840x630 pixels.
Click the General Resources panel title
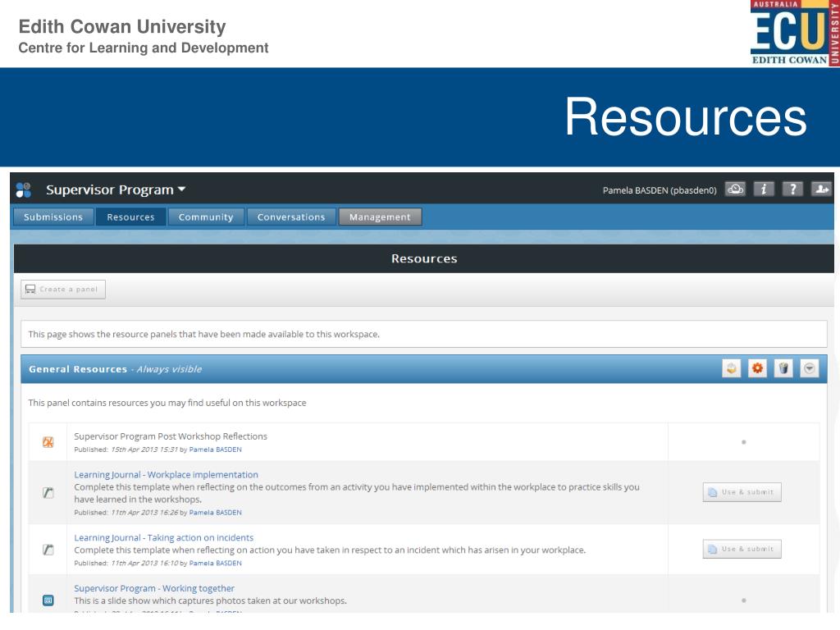pyautogui.click(x=78, y=369)
